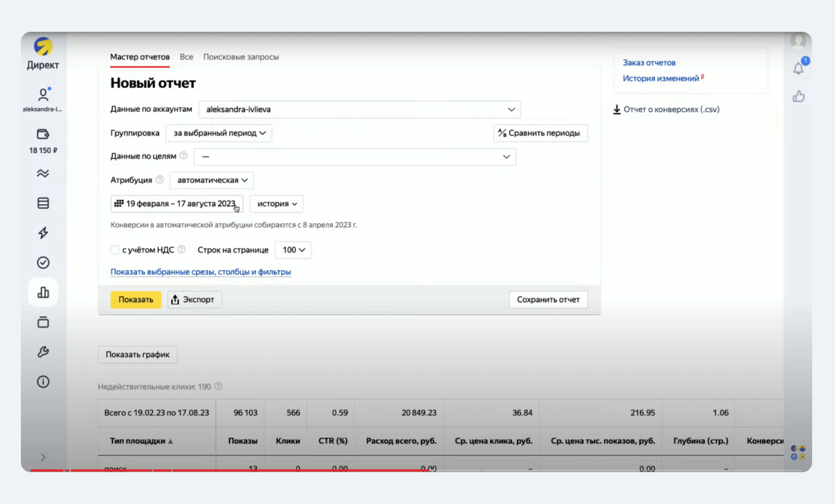This screenshot has height=504, width=835.
Task: Open the date range picker
Action: [176, 204]
